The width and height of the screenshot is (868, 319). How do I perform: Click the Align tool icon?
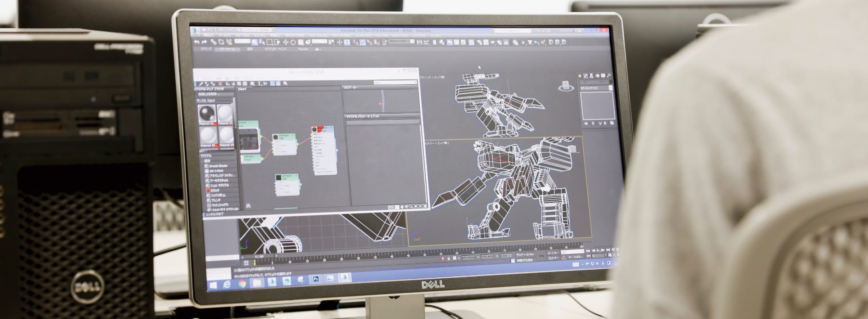point(427,42)
